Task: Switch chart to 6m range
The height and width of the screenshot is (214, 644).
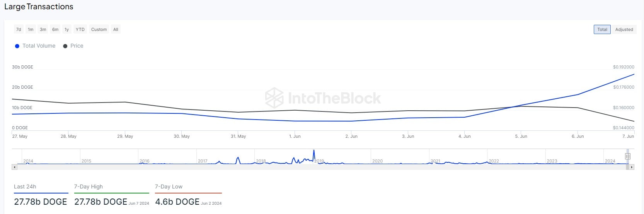Action: [55, 29]
